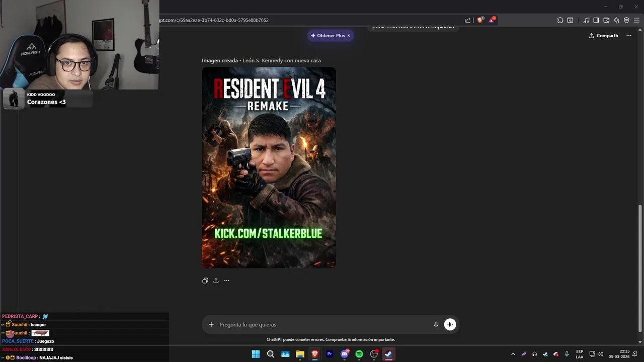Open the generated Resident Evil 4 image

point(269,167)
